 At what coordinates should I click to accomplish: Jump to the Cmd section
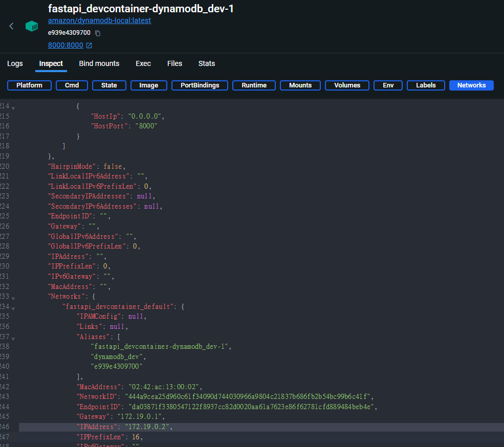[72, 85]
